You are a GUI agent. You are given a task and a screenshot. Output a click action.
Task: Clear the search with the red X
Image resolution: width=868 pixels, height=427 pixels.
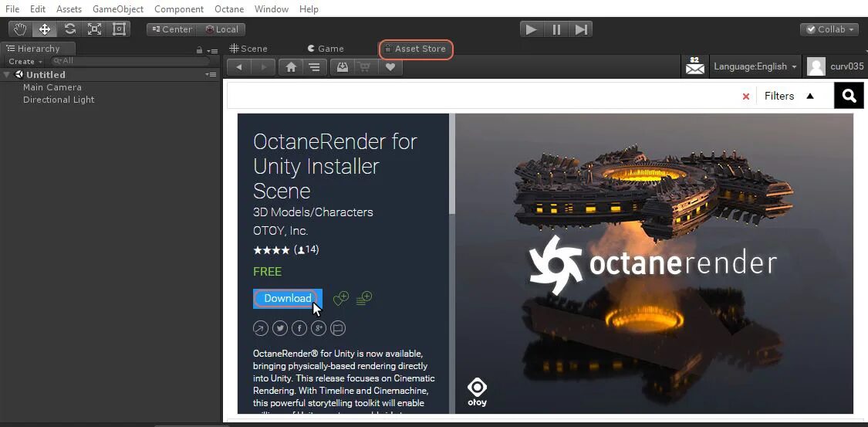pos(745,97)
